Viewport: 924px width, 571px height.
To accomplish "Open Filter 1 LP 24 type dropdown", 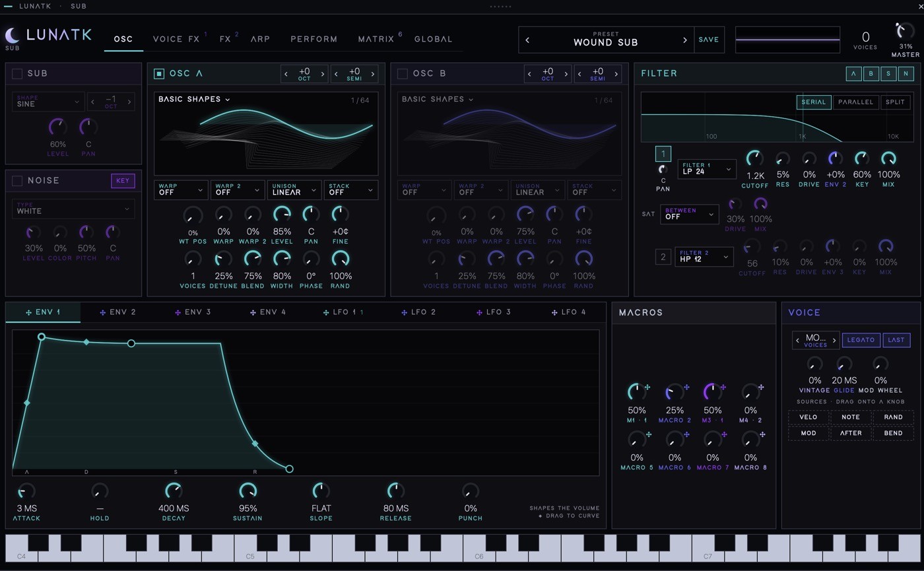I will [x=707, y=169].
